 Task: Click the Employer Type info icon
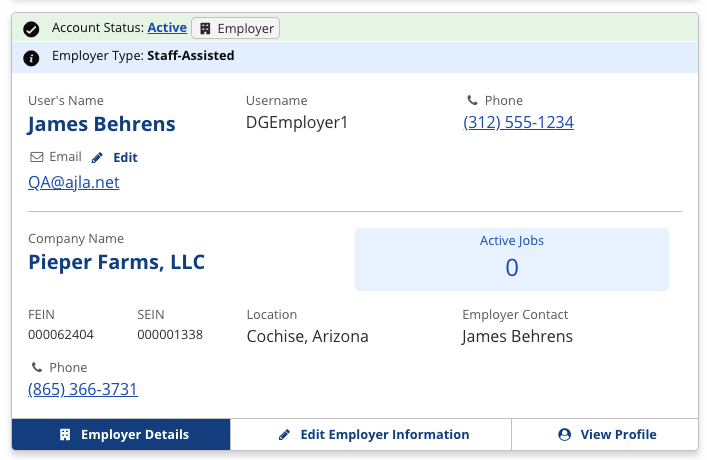[x=31, y=58]
